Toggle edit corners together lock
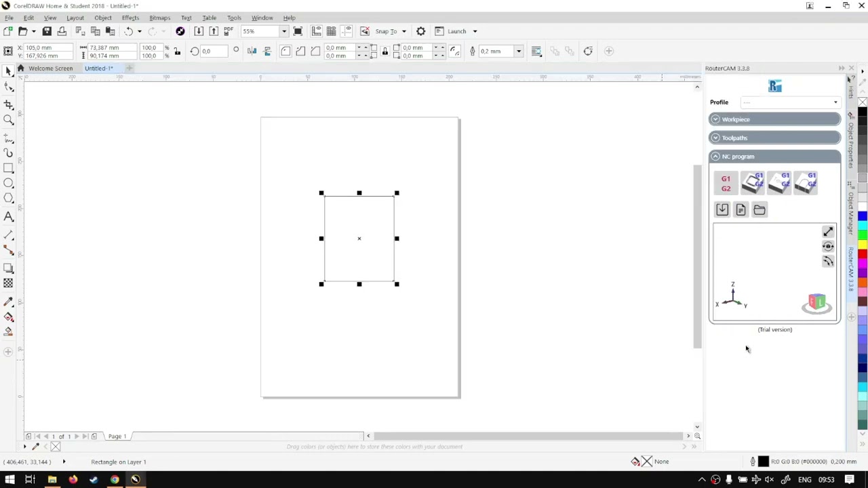 (x=384, y=52)
